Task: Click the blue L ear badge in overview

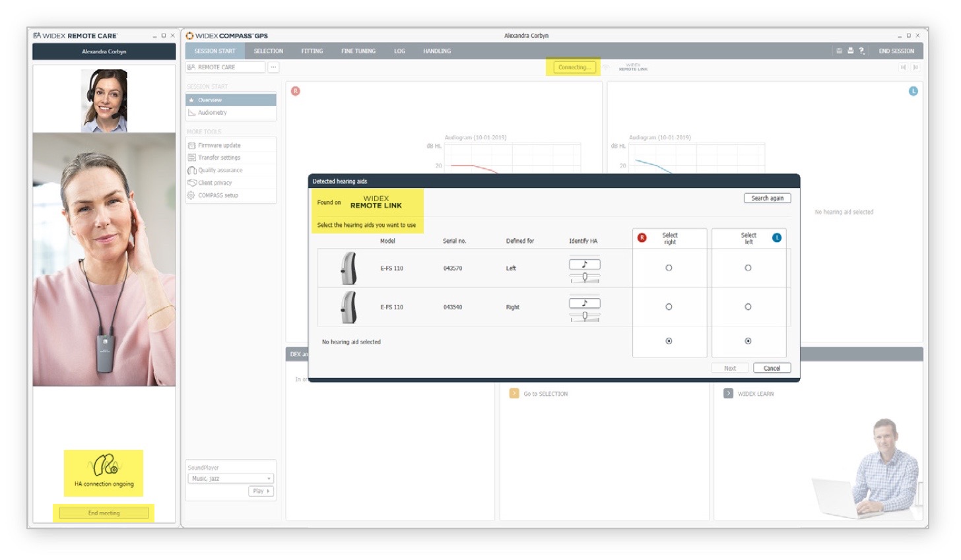Action: coord(913,91)
